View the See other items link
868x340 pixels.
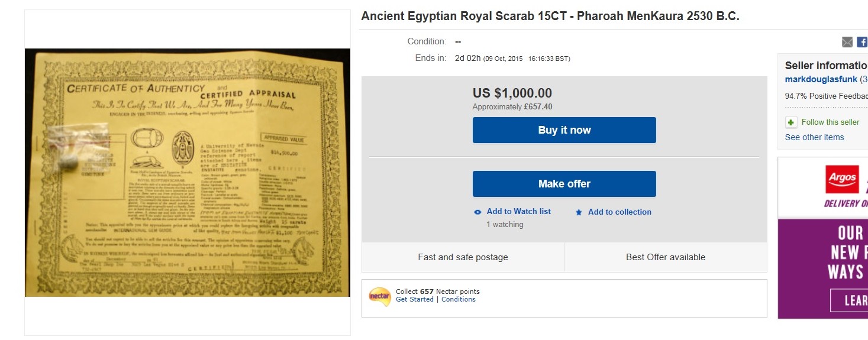(814, 137)
